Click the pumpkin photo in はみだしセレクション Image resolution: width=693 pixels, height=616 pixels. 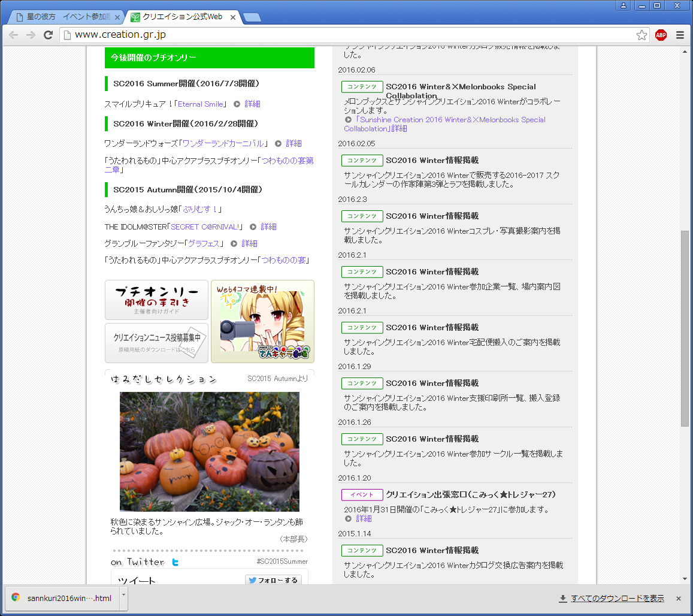[x=210, y=451]
